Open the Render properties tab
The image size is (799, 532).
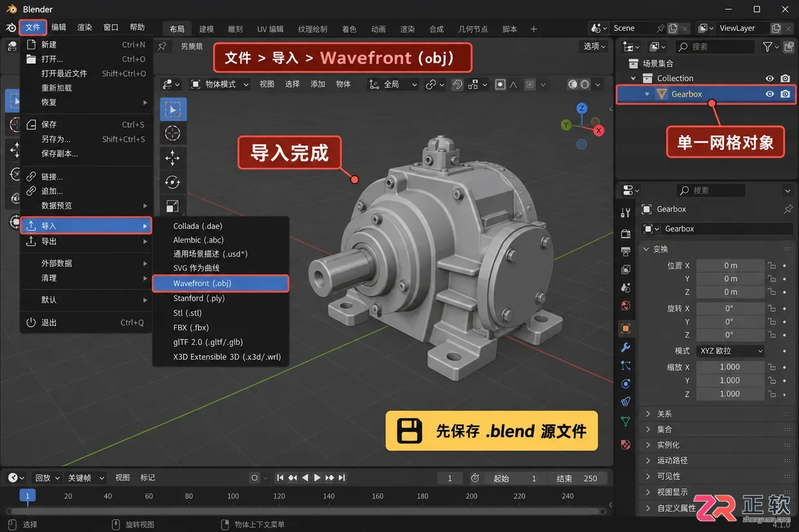(625, 233)
